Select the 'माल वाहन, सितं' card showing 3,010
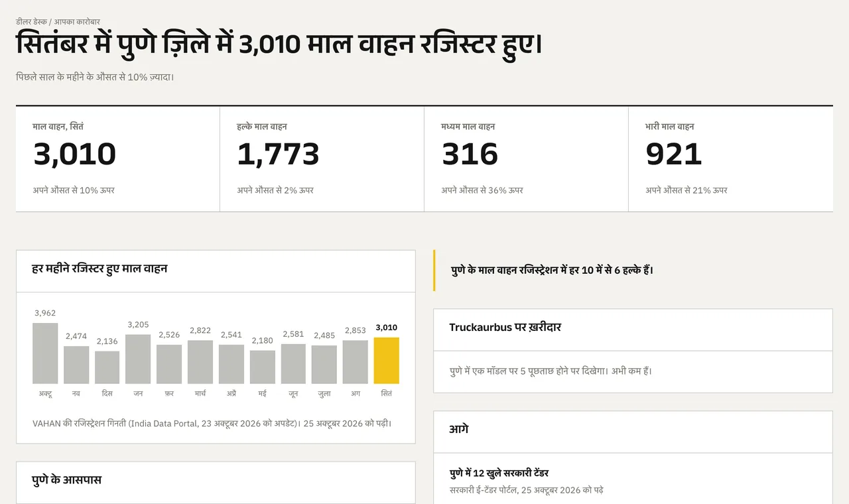849x504 pixels. pyautogui.click(x=118, y=159)
